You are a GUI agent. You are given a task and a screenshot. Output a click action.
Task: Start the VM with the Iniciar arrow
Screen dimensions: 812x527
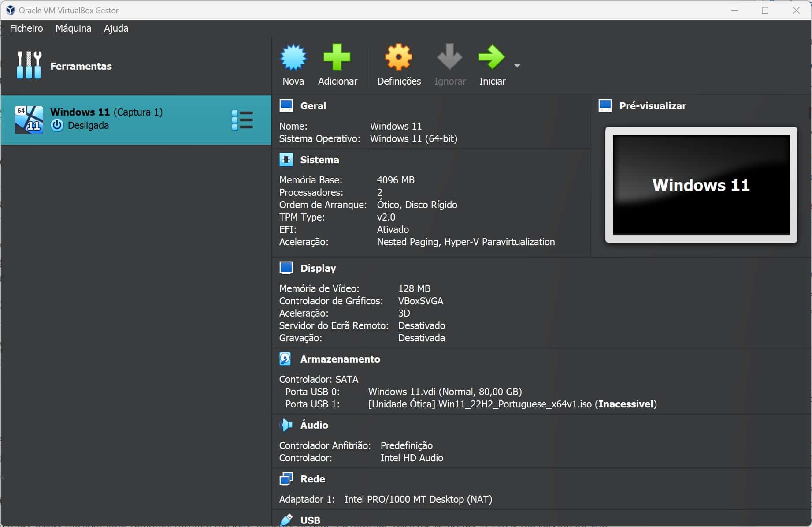(492, 58)
